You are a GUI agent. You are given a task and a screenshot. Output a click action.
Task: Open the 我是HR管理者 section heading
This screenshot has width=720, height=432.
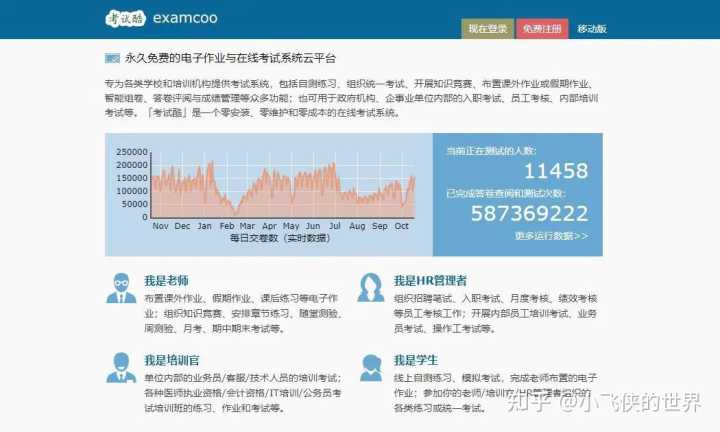(x=430, y=281)
